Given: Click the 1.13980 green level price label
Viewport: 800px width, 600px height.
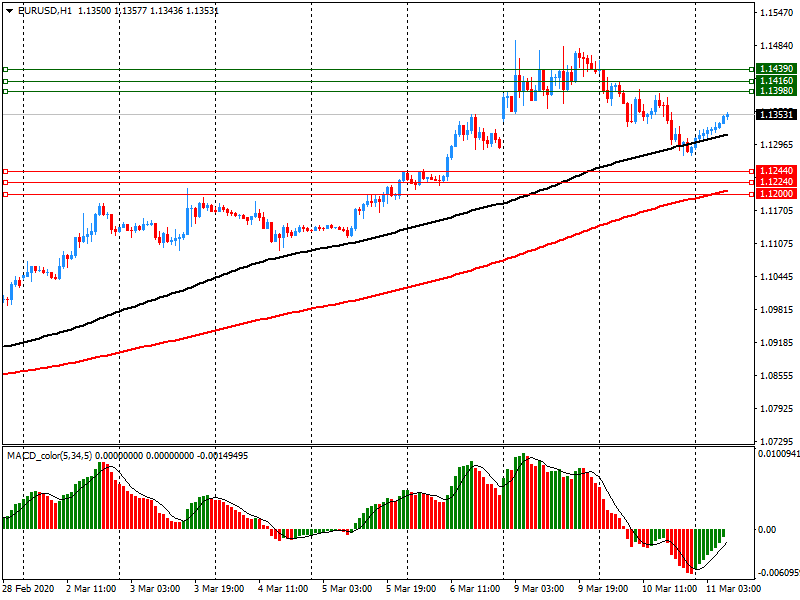Looking at the screenshot, I should [776, 91].
